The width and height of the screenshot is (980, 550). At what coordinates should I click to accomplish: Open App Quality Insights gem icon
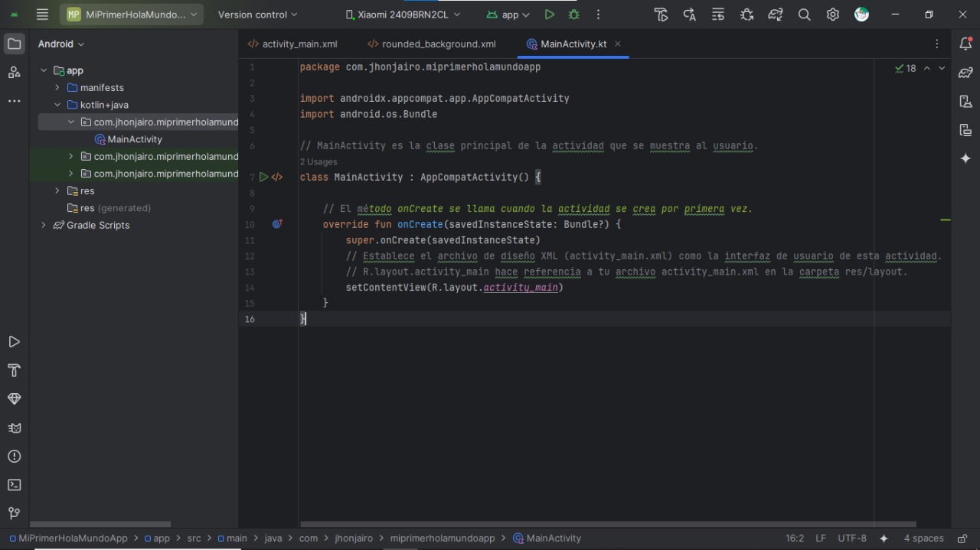click(14, 399)
